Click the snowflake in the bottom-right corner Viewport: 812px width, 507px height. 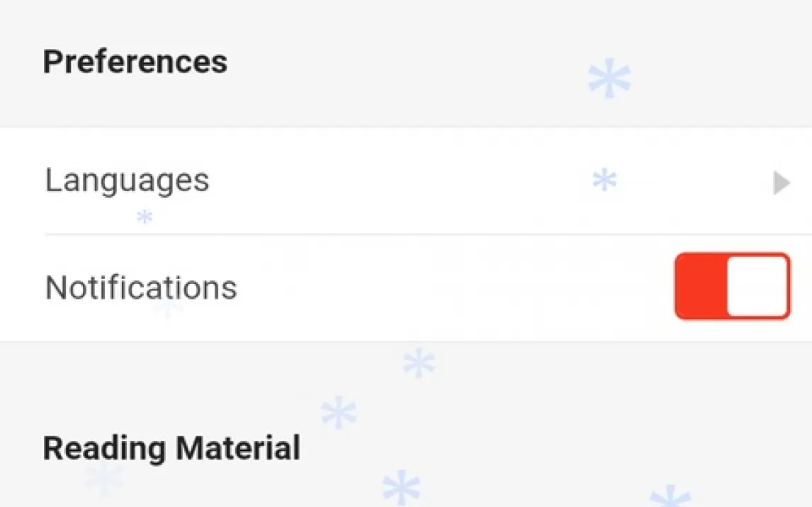[670, 496]
